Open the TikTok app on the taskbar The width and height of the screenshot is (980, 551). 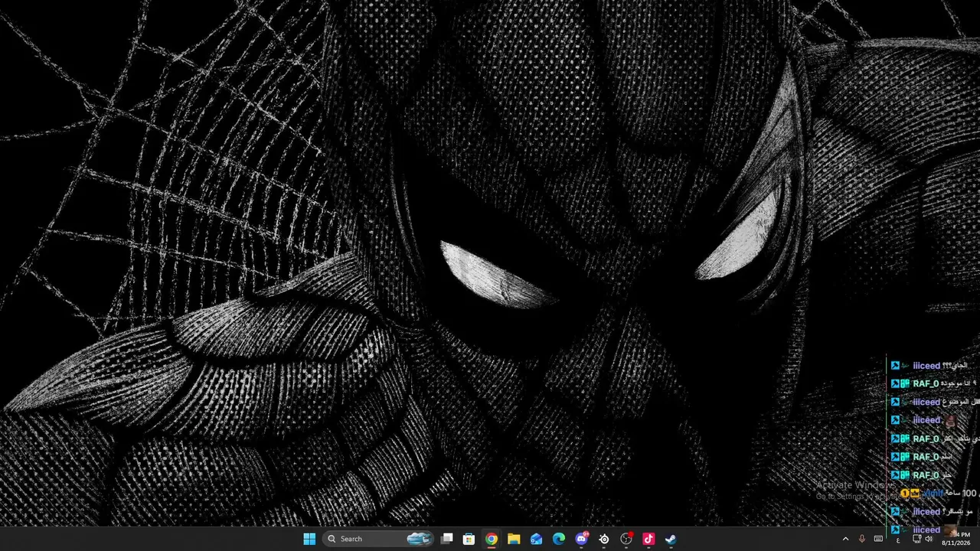tap(648, 539)
